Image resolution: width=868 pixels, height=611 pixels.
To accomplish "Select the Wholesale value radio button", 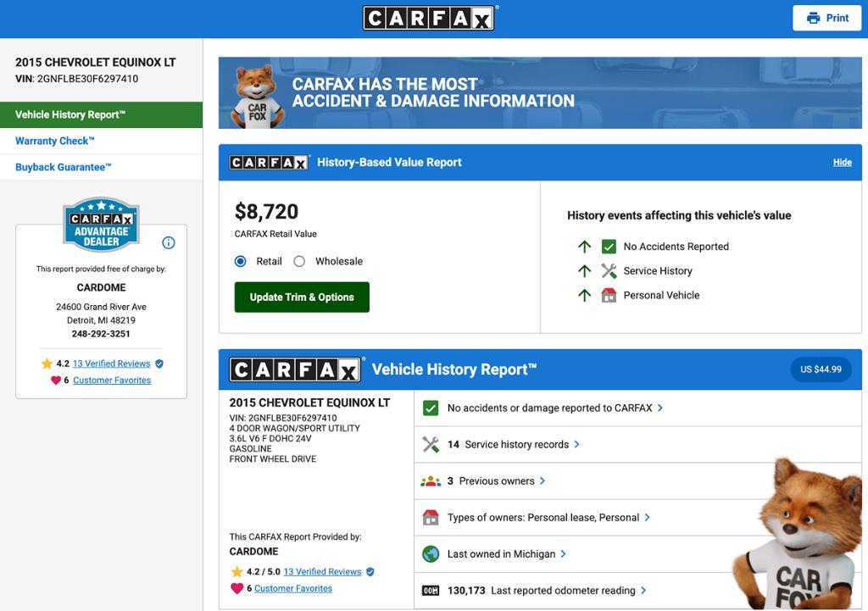I will (299, 261).
